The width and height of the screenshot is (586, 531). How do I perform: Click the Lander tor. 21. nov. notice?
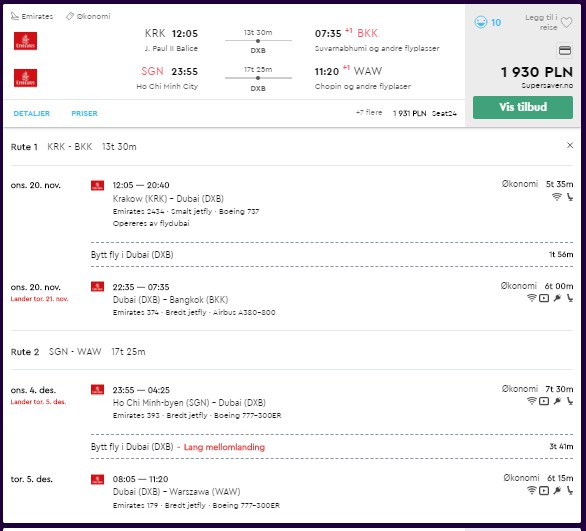(x=39, y=299)
